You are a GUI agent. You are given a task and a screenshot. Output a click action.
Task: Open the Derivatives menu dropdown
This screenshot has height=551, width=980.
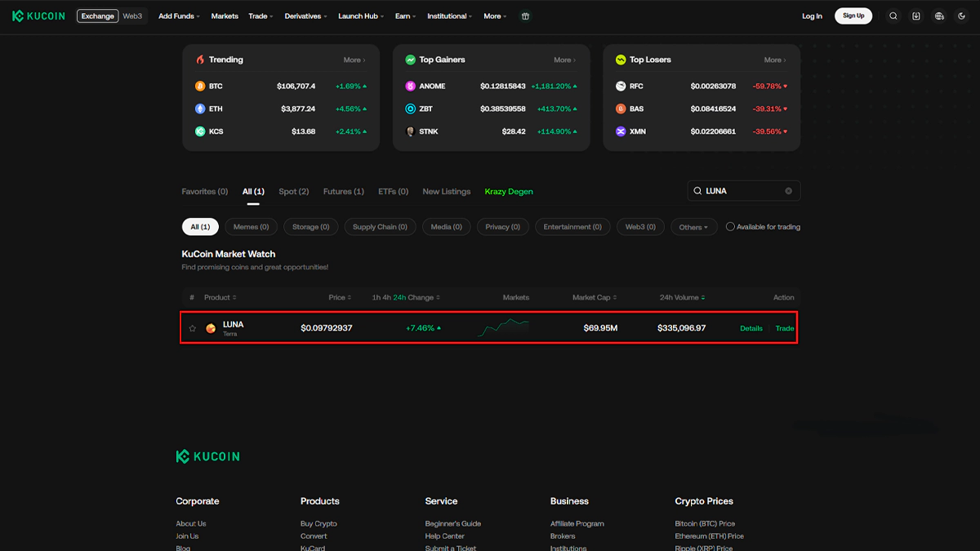click(x=305, y=16)
